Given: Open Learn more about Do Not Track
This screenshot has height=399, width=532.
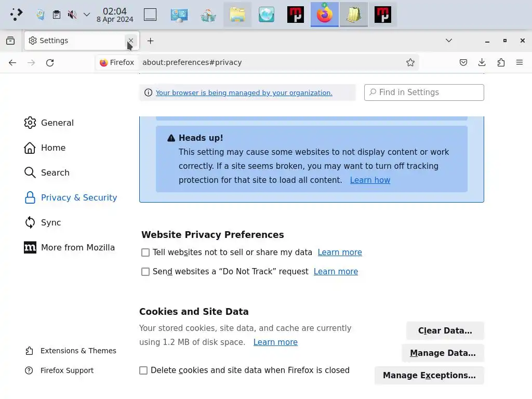Looking at the screenshot, I should (x=336, y=271).
